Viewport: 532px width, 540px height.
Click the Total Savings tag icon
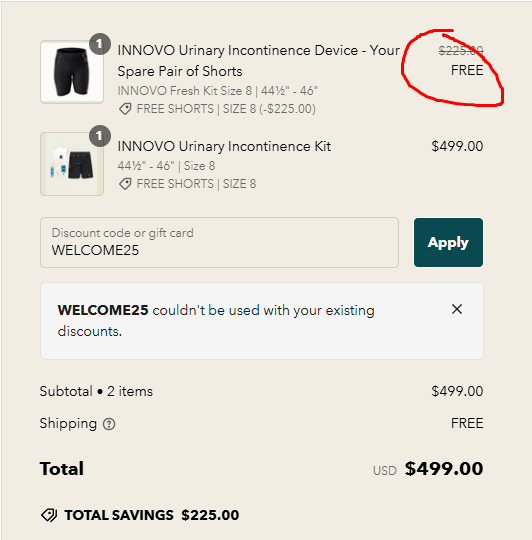coord(49,515)
